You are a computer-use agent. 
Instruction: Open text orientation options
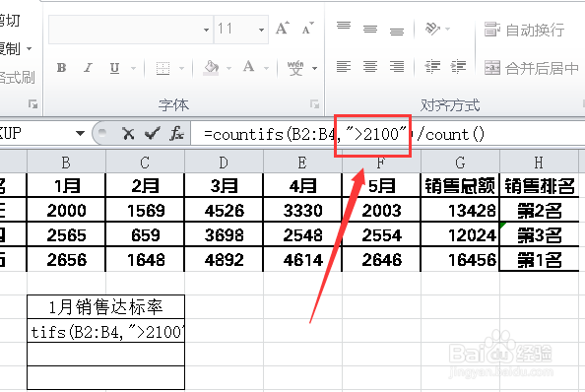[433, 29]
